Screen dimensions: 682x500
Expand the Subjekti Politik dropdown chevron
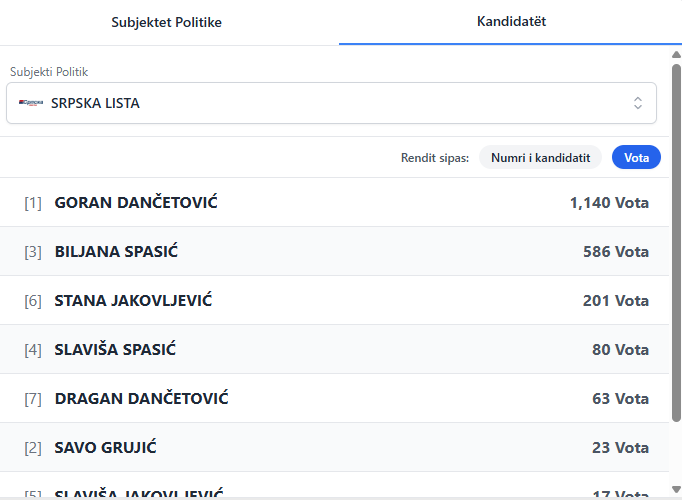click(637, 103)
